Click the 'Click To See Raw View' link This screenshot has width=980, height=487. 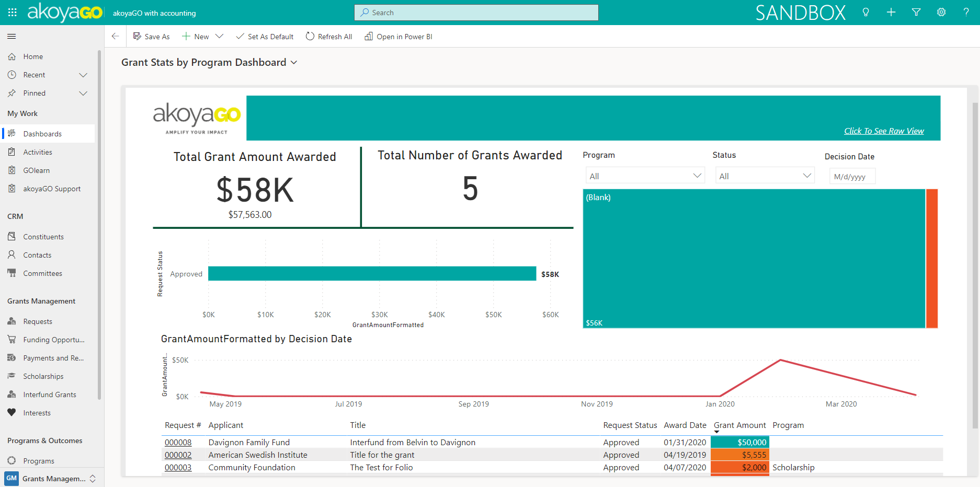pyautogui.click(x=884, y=131)
